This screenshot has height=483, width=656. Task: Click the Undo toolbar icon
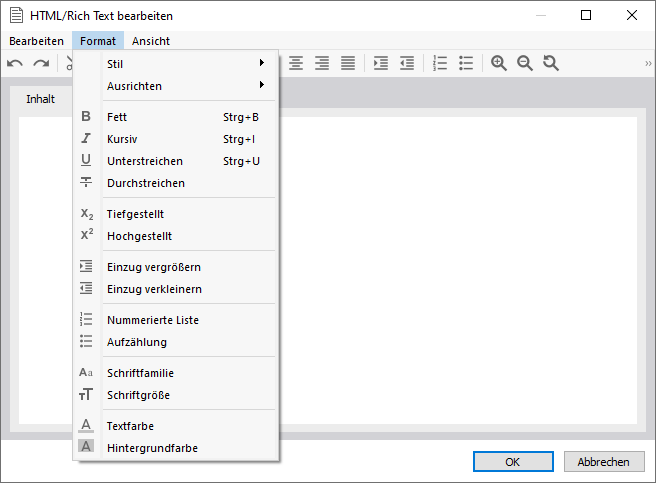[x=15, y=64]
